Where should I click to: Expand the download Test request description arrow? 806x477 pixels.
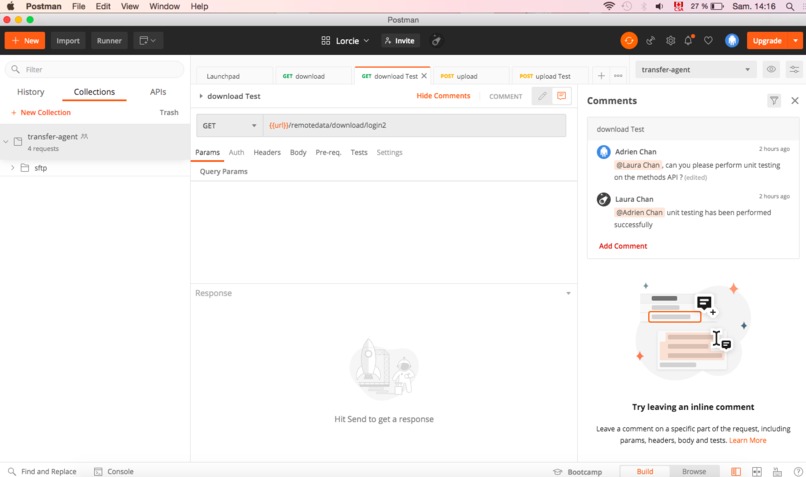(x=201, y=96)
